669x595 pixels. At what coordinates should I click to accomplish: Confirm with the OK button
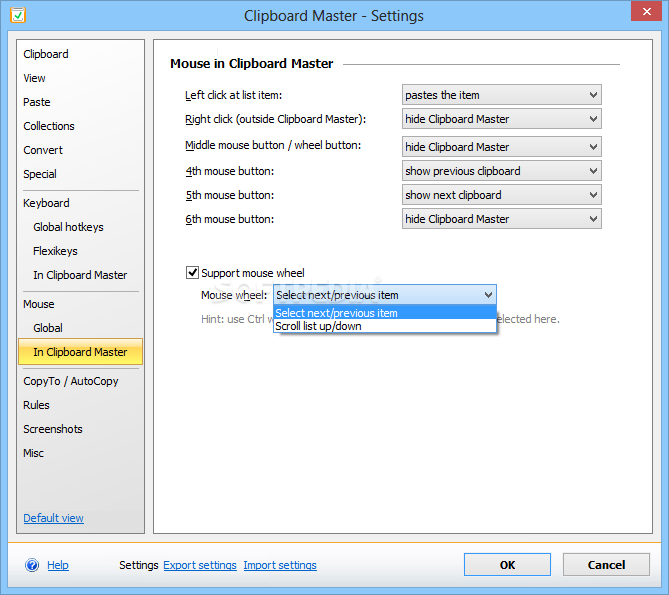(x=507, y=565)
